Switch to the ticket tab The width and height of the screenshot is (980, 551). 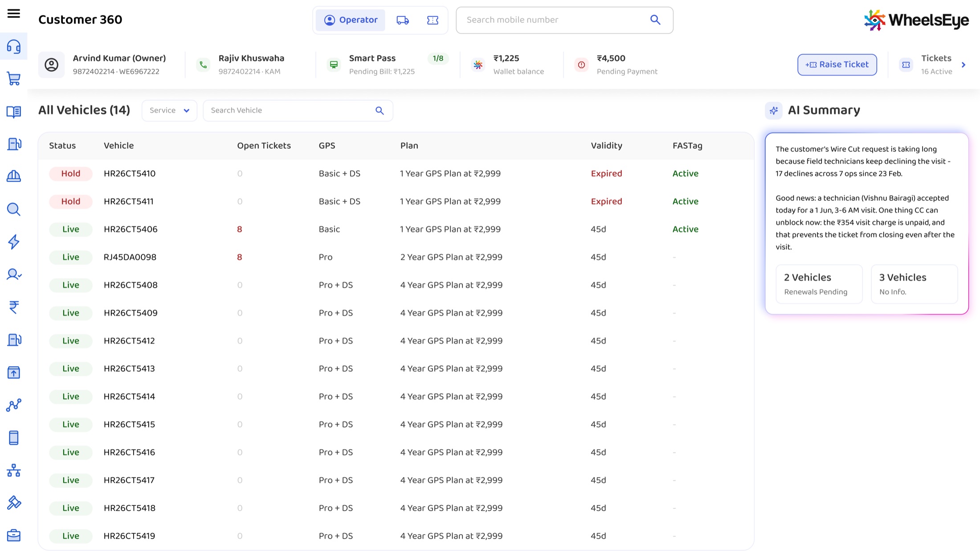(433, 20)
